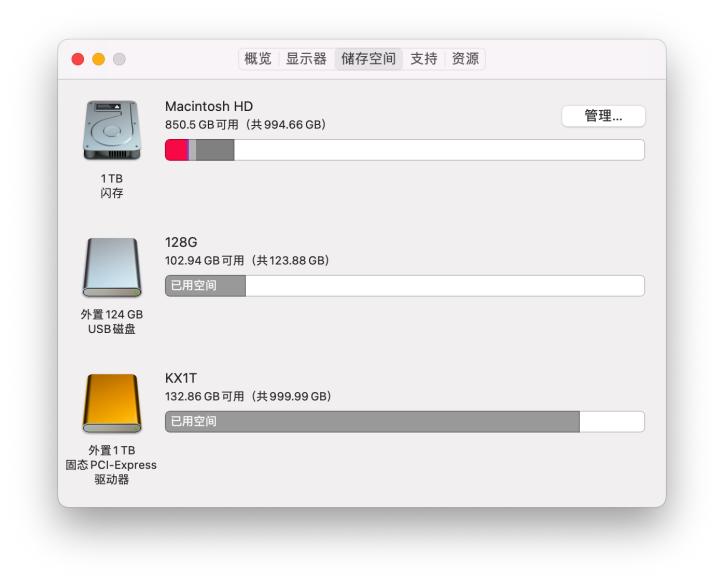Click the red segment of Macintosh HD bar

(x=176, y=150)
